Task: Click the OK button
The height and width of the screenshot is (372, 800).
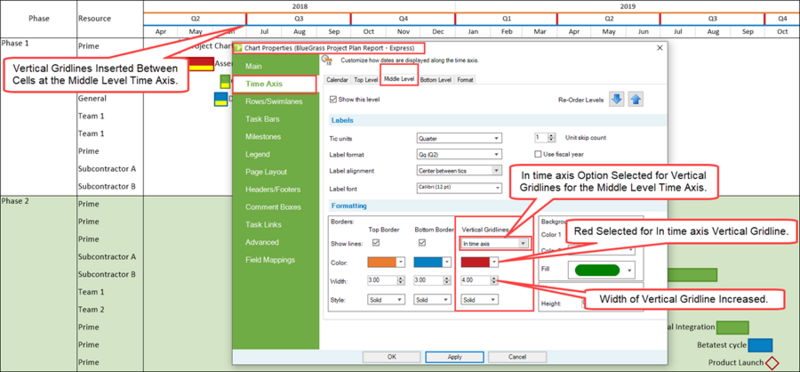Action: click(x=391, y=357)
